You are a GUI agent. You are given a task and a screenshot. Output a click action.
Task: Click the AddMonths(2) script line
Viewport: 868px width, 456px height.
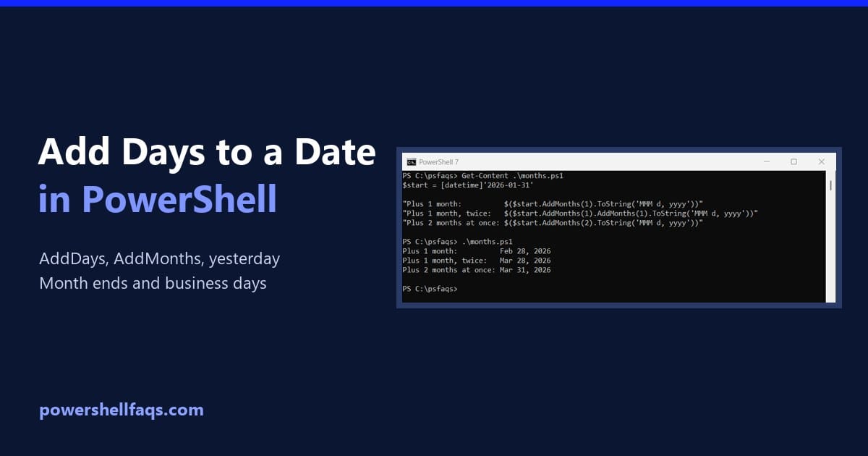(x=553, y=223)
